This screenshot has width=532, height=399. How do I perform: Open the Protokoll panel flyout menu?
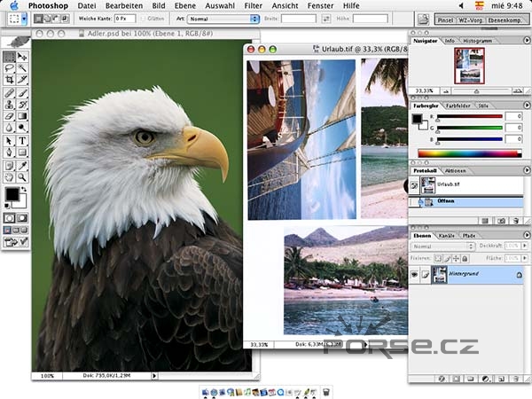coord(527,170)
